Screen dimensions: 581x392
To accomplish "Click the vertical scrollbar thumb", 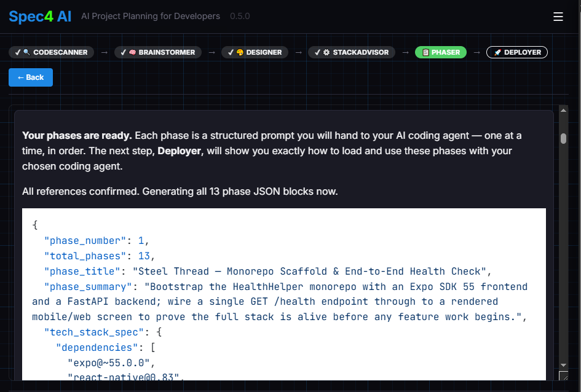I will point(563,138).
